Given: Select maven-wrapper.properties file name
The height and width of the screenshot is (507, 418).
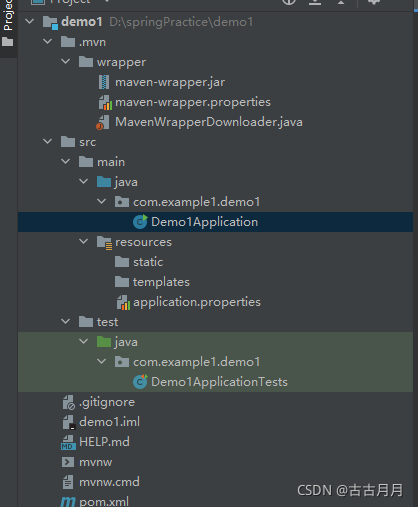Looking at the screenshot, I should coord(193,102).
